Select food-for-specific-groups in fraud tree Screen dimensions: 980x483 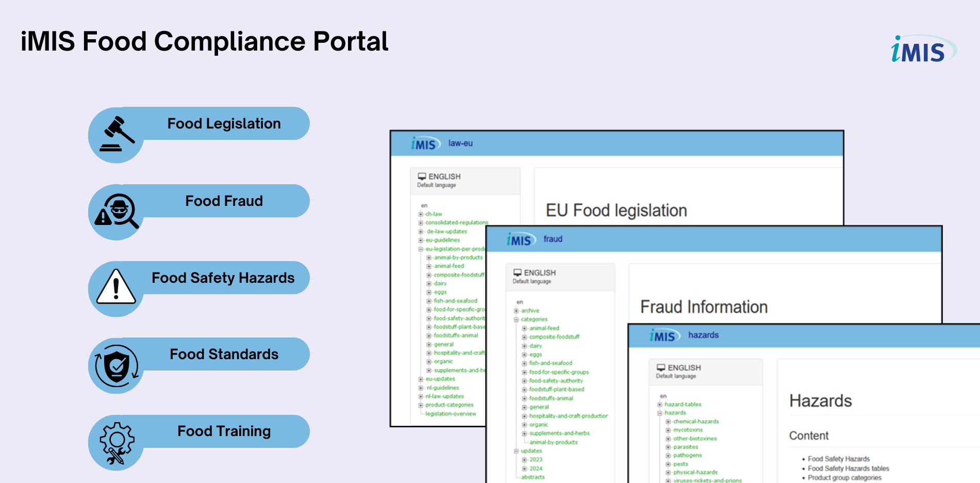(559, 372)
